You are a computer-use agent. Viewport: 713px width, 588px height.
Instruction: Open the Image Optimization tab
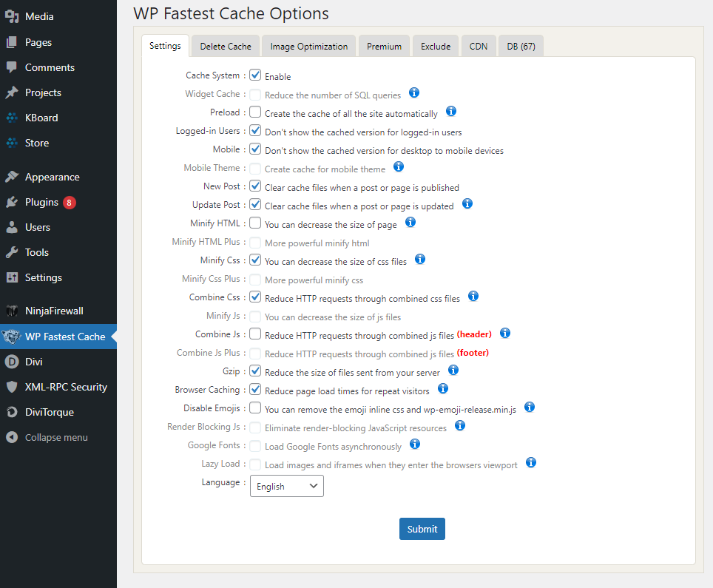(308, 47)
